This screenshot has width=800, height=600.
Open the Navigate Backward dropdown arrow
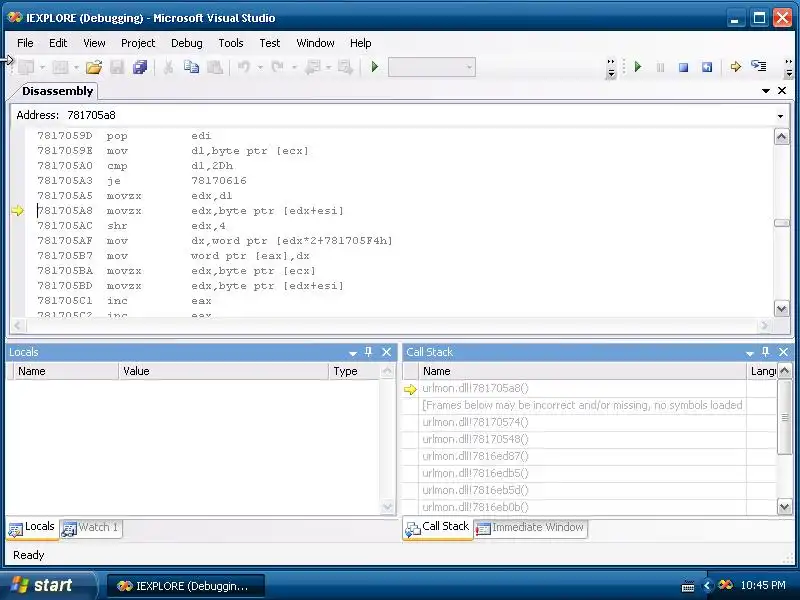[x=328, y=67]
